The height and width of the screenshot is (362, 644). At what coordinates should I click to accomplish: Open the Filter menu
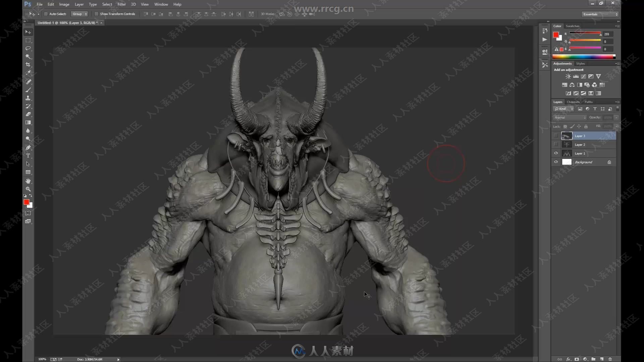121,4
